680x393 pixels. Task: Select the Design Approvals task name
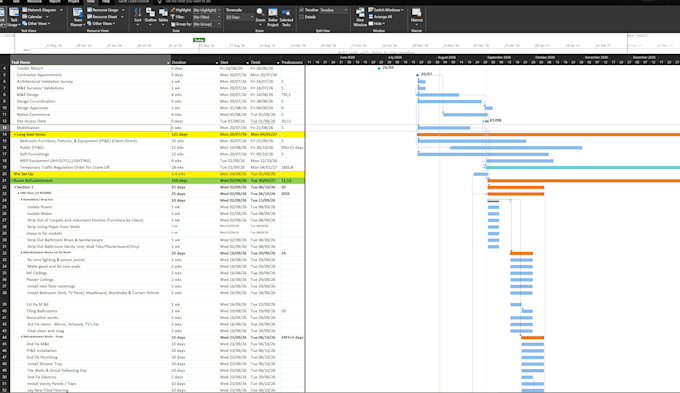pos(33,108)
